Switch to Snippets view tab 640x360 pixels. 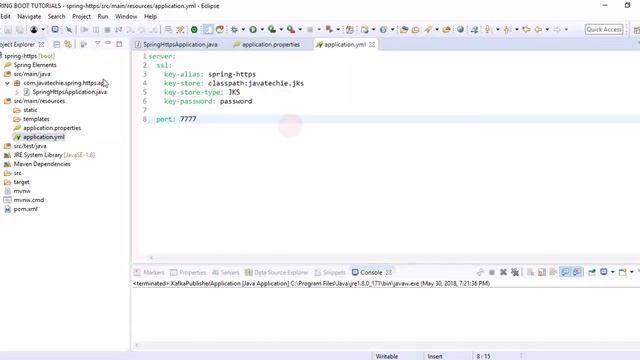330,272
